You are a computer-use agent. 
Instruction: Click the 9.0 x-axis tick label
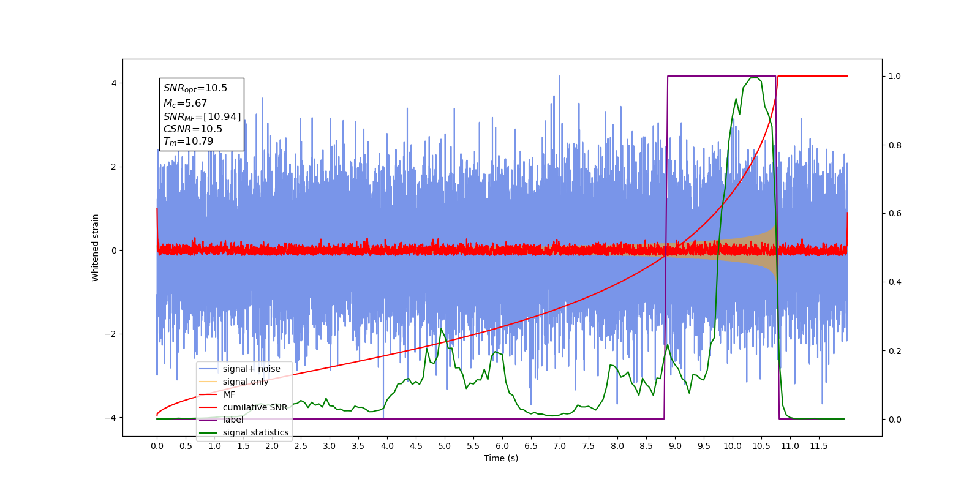point(675,446)
